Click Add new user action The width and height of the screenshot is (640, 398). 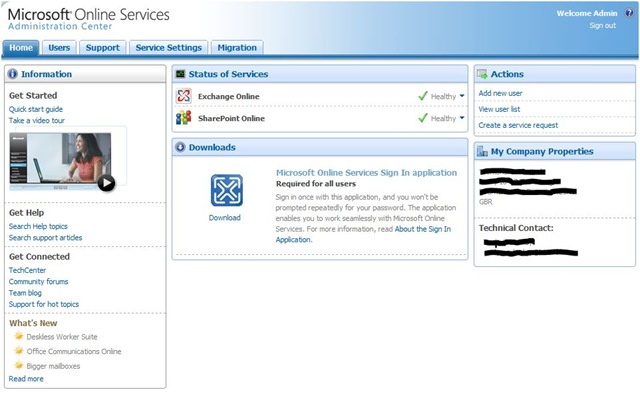click(x=500, y=93)
